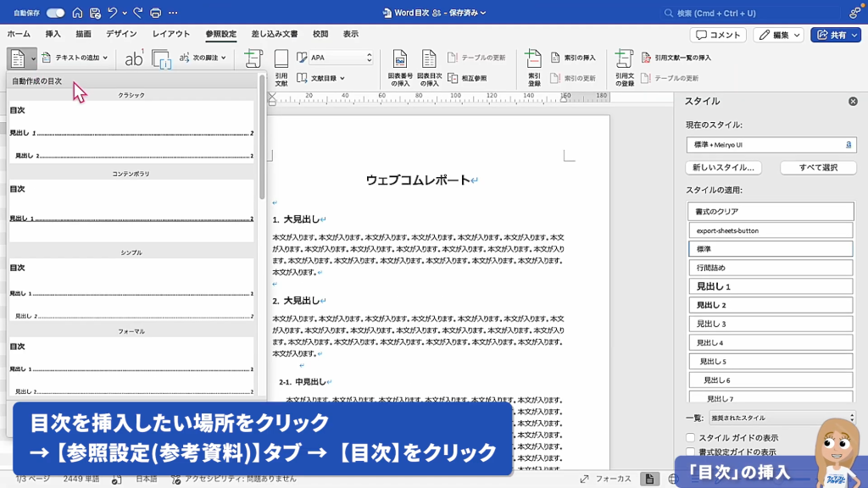The height and width of the screenshot is (488, 868).
Task: Click the print icon in title bar
Action: [155, 13]
